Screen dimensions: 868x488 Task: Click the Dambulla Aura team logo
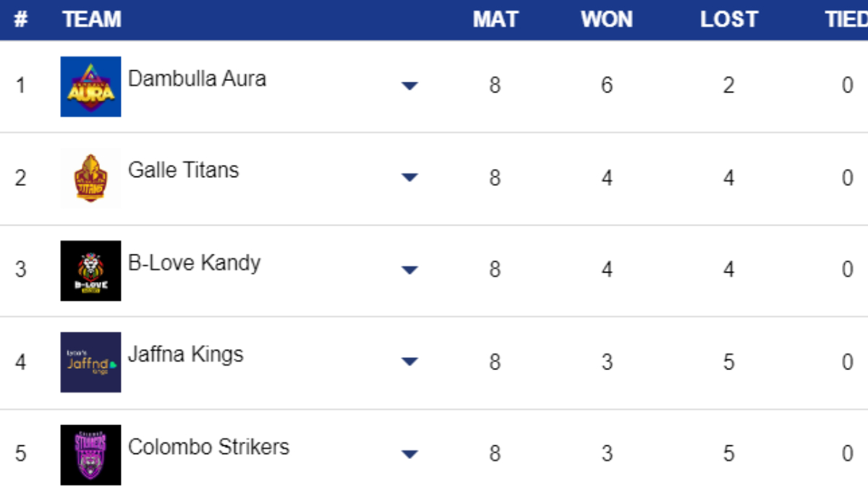coord(90,87)
